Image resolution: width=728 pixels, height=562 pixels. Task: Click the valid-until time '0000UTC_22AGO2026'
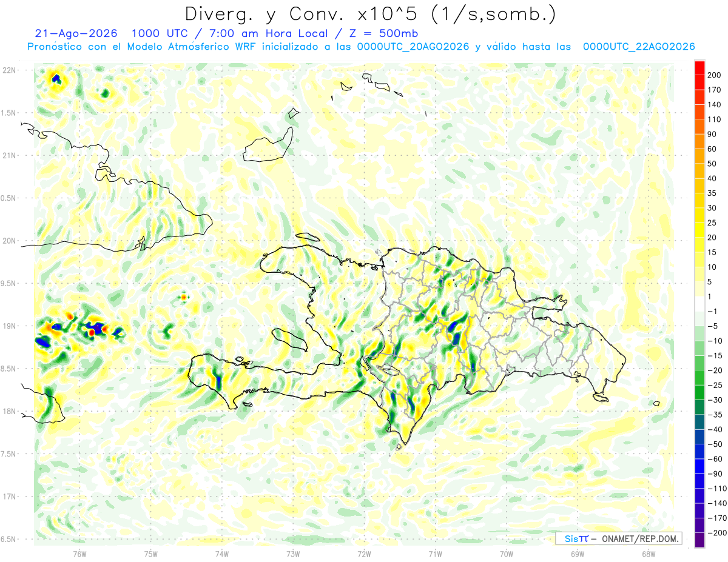click(x=639, y=47)
